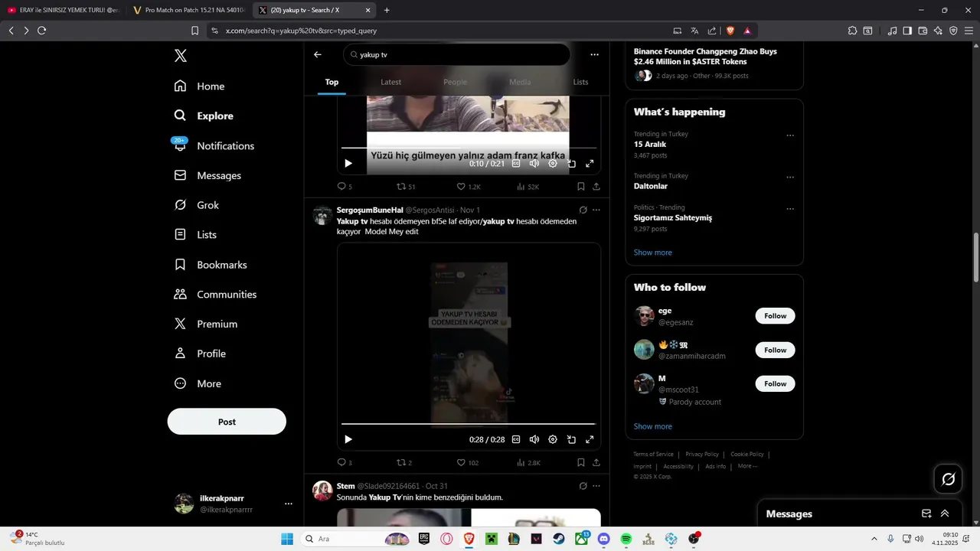Open more options on SergoşumBuneHal post

click(x=596, y=210)
